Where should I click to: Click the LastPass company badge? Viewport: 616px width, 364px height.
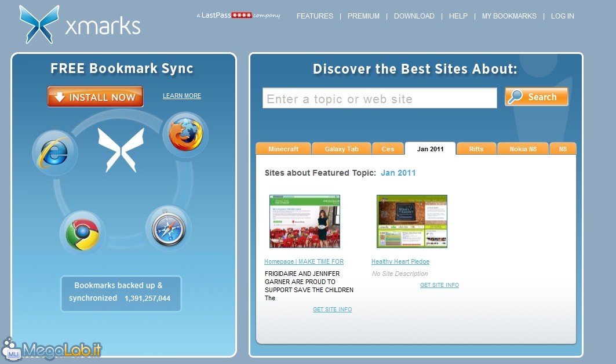(x=239, y=15)
